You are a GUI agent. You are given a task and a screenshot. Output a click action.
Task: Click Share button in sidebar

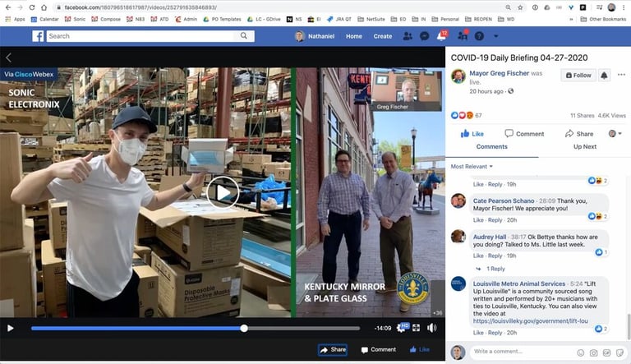pyautogui.click(x=579, y=134)
